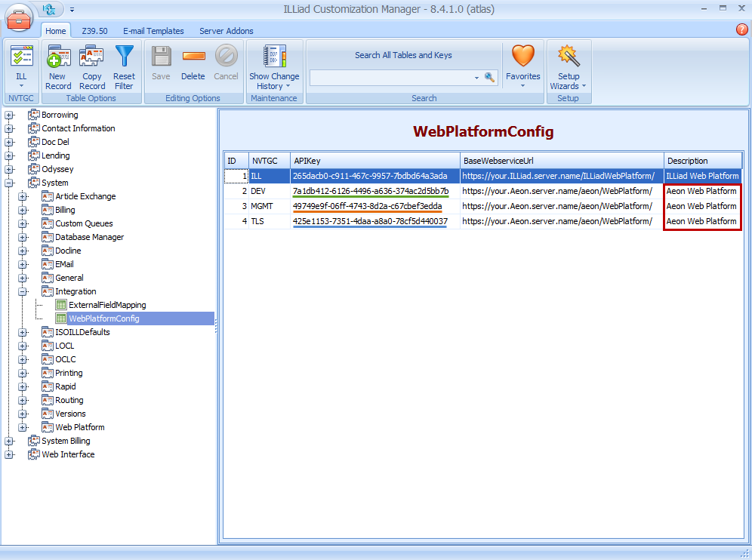Click the Reset Filter funnel icon
The image size is (752, 560).
(x=124, y=57)
